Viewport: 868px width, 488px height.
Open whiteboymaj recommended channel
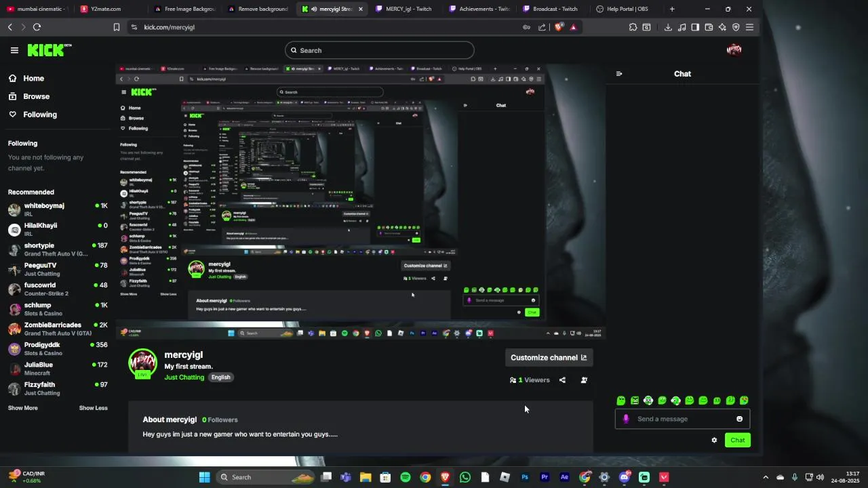pos(58,209)
